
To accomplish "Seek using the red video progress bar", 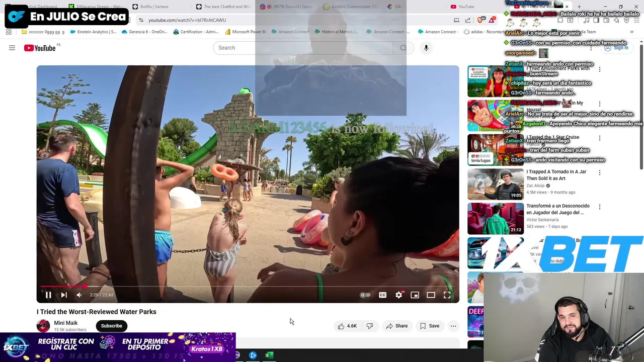I will pyautogui.click(x=248, y=286).
